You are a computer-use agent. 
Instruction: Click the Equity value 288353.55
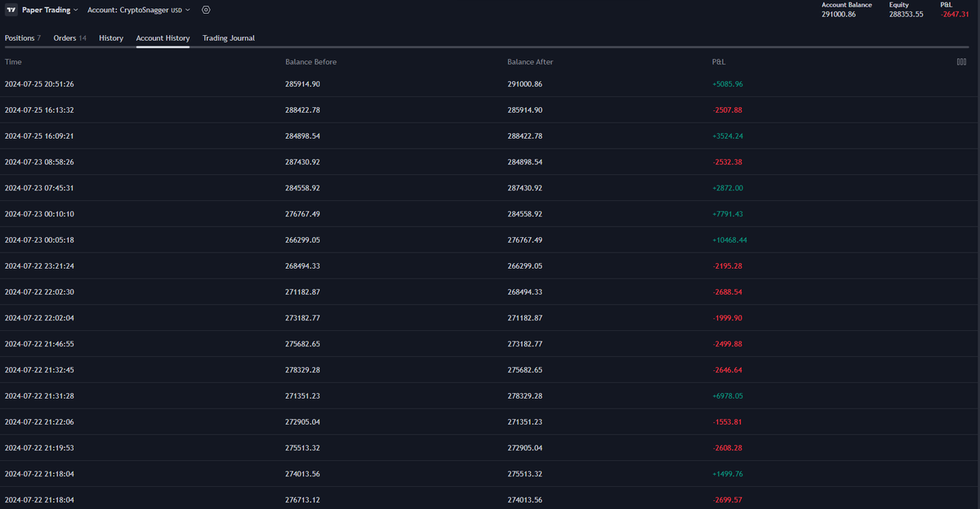[906, 14]
